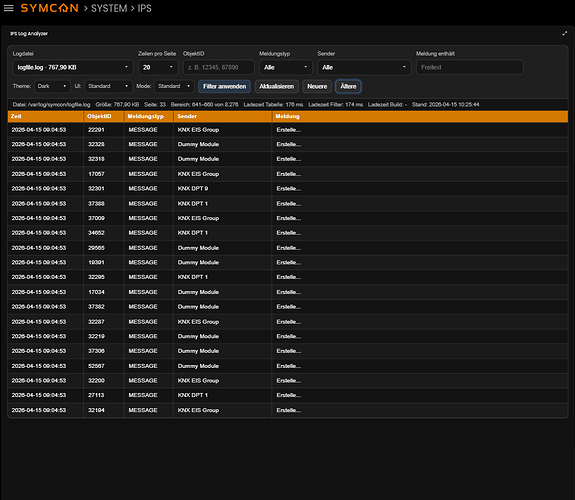Click Erstelle... message in row 32194
The width and height of the screenshot is (575, 500).
point(289,410)
